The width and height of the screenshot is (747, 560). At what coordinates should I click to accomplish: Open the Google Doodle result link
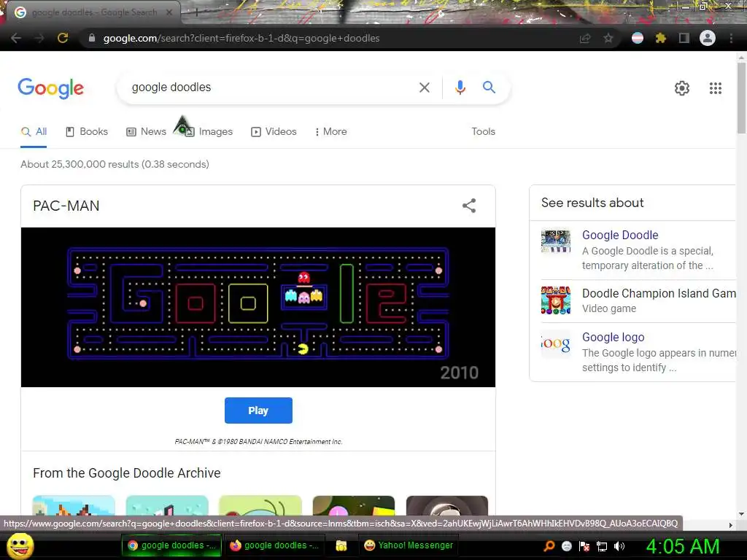(620, 235)
